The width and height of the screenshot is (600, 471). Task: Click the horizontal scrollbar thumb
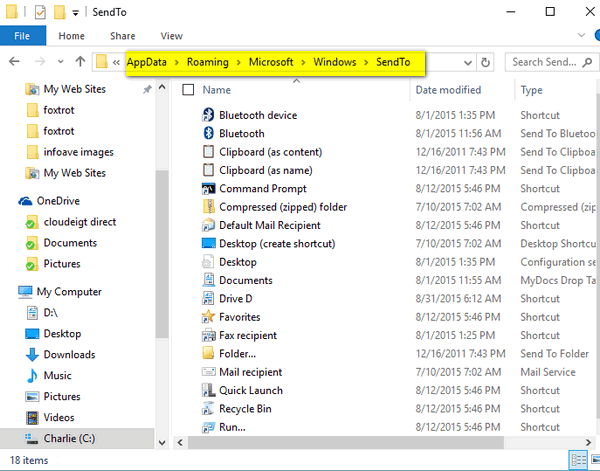346,443
